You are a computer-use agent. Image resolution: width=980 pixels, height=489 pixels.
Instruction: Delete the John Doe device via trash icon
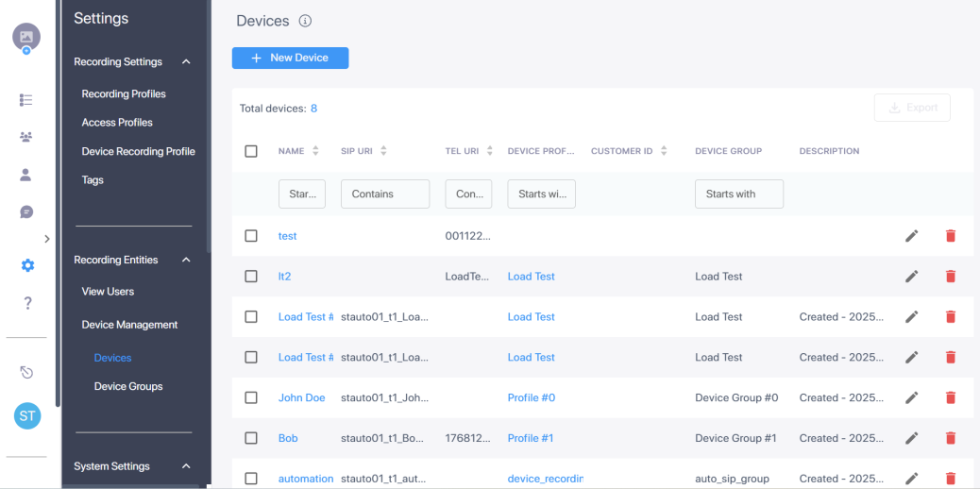point(950,397)
